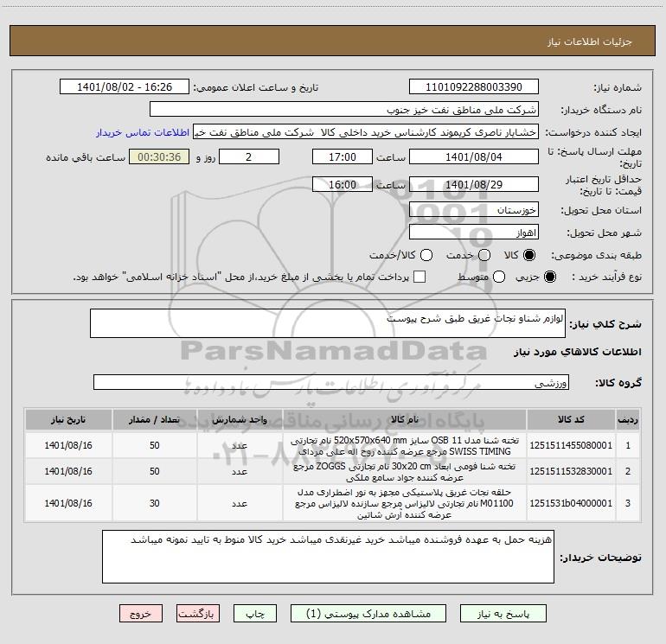
Task: Click row number 1 cell
Action: [x=628, y=445]
